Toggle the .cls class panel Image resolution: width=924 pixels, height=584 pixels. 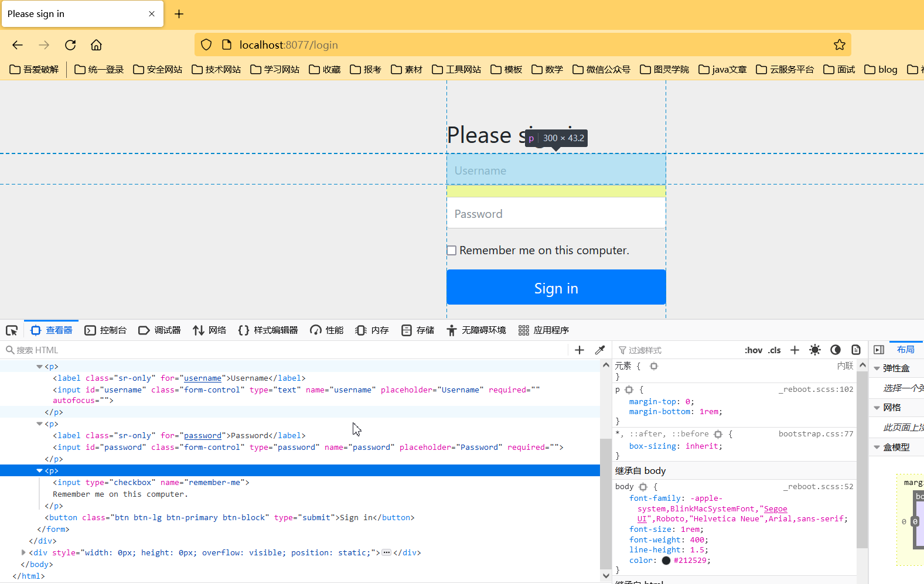coord(775,350)
